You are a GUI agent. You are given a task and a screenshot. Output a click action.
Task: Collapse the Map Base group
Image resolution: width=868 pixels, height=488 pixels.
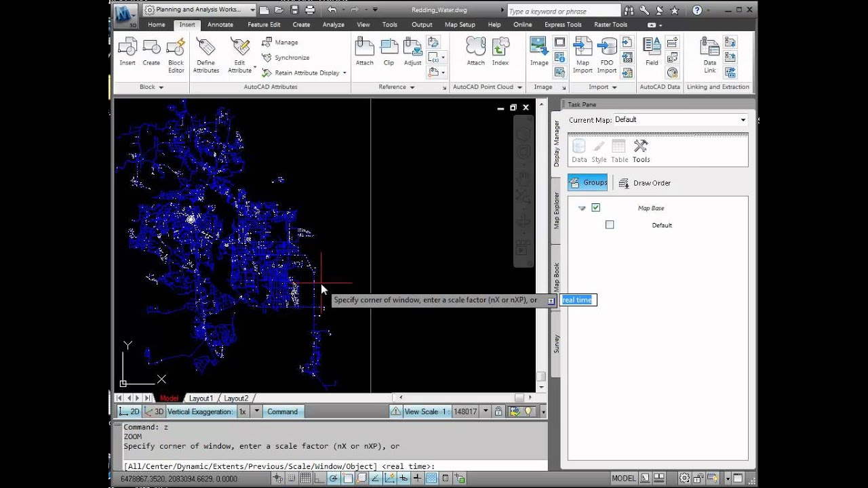pos(582,208)
